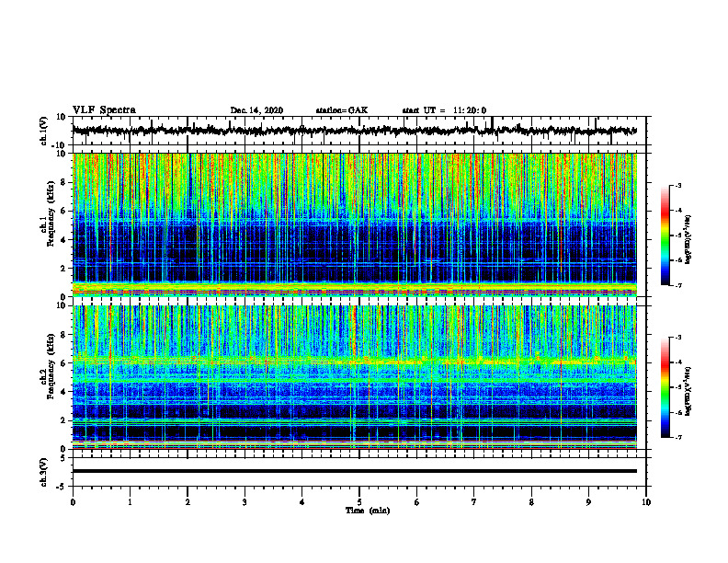This screenshot has width=728, height=563.
Task: Click the "-7" label on ch.1 color bar
Action: point(678,285)
